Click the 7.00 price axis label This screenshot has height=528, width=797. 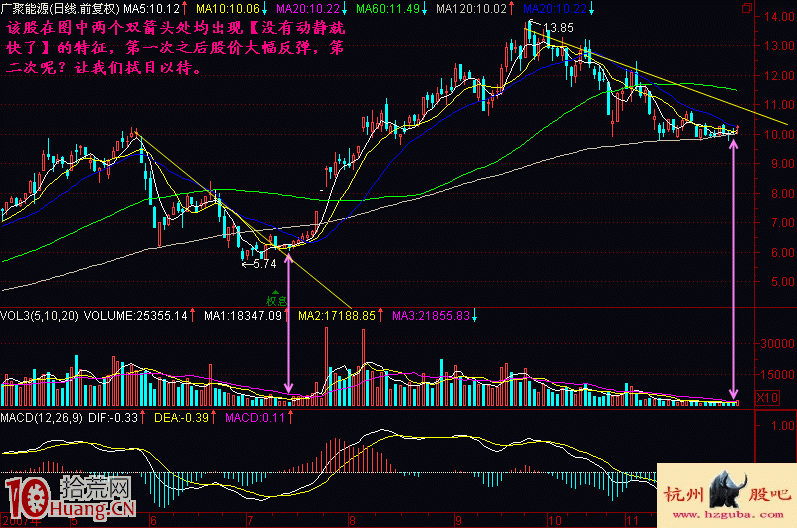[782, 223]
